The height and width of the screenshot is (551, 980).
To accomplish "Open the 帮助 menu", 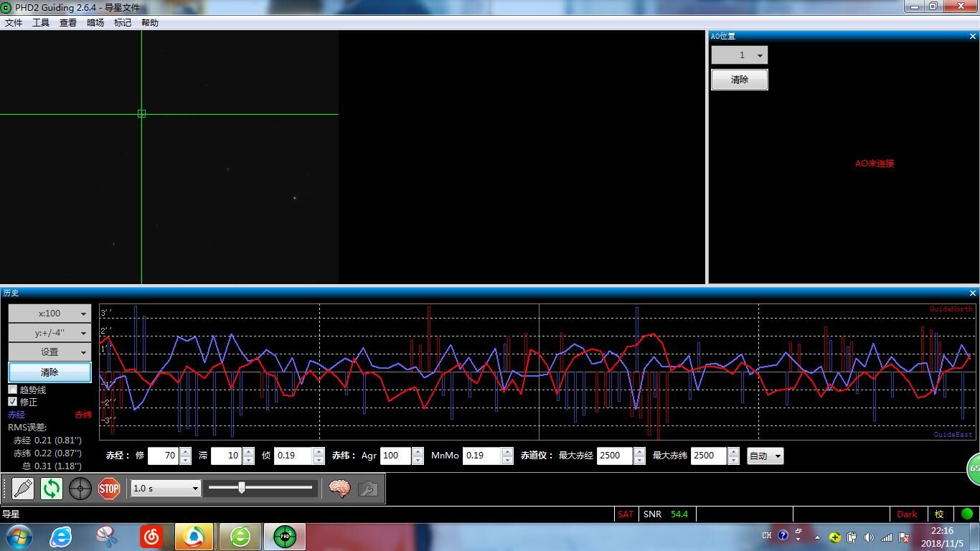I will [x=150, y=23].
